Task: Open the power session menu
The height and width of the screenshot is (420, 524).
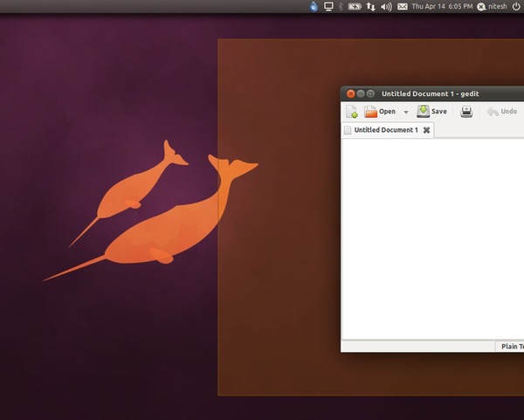Action: 516,6
